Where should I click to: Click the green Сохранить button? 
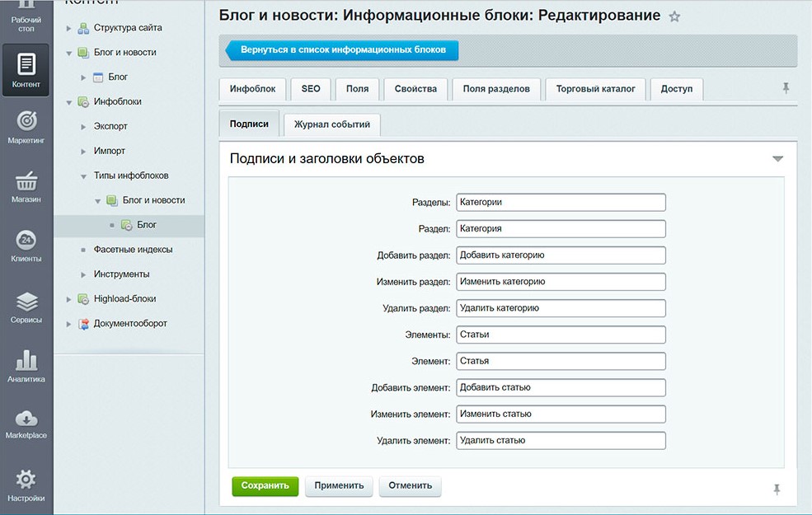click(x=265, y=486)
